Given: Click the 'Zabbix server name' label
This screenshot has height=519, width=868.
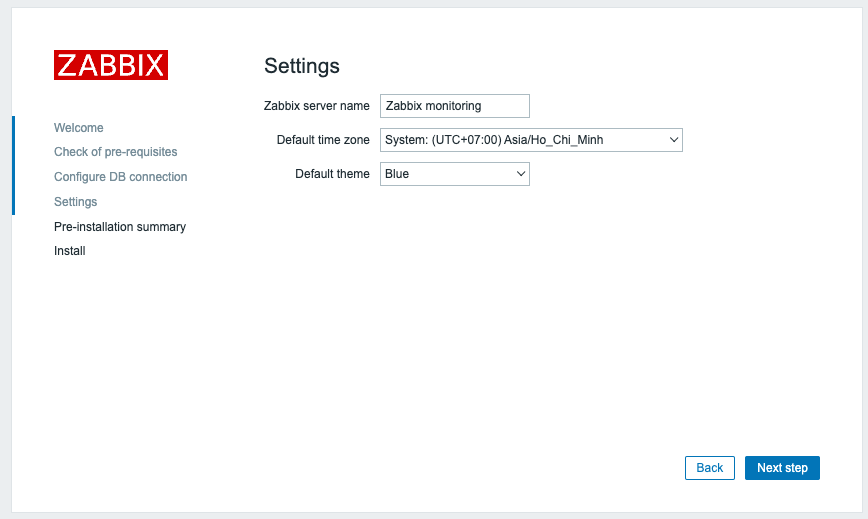Looking at the screenshot, I should click(x=317, y=106).
